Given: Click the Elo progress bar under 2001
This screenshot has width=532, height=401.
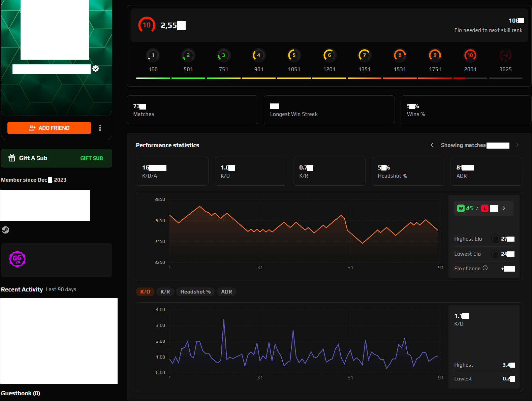Looking at the screenshot, I should 470,78.
